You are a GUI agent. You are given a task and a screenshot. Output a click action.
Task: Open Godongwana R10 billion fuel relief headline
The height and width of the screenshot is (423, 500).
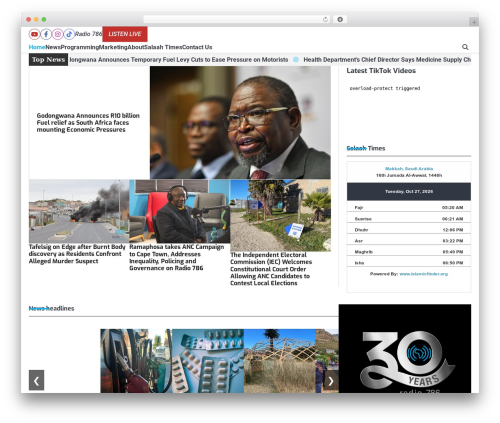coord(88,123)
